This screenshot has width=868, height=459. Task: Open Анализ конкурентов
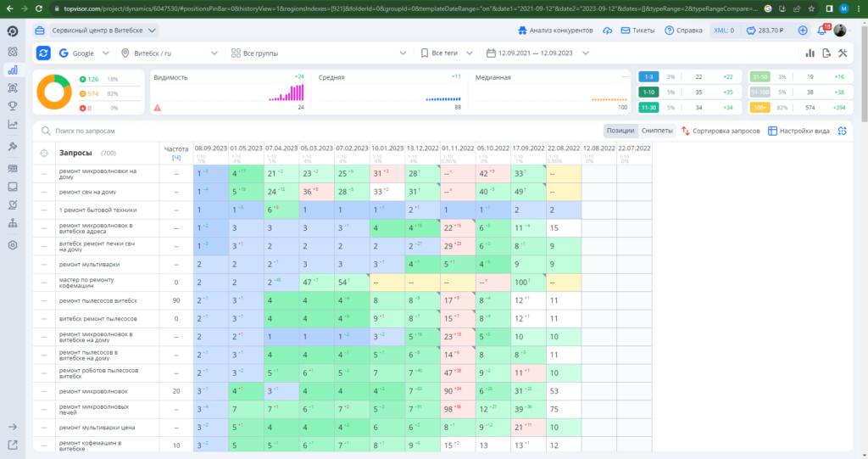tap(555, 31)
